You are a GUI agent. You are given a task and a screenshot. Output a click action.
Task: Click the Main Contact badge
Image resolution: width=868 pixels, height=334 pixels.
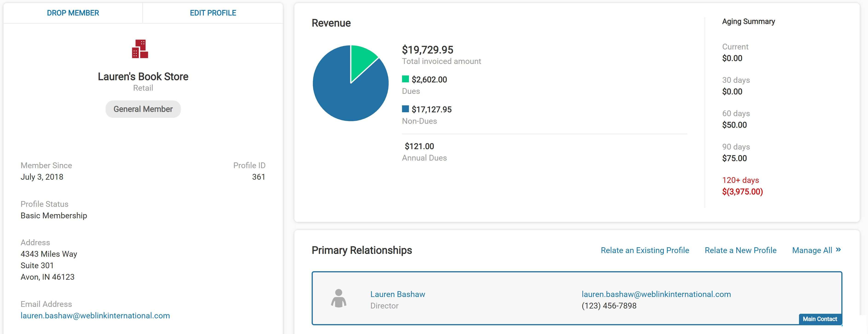point(820,319)
